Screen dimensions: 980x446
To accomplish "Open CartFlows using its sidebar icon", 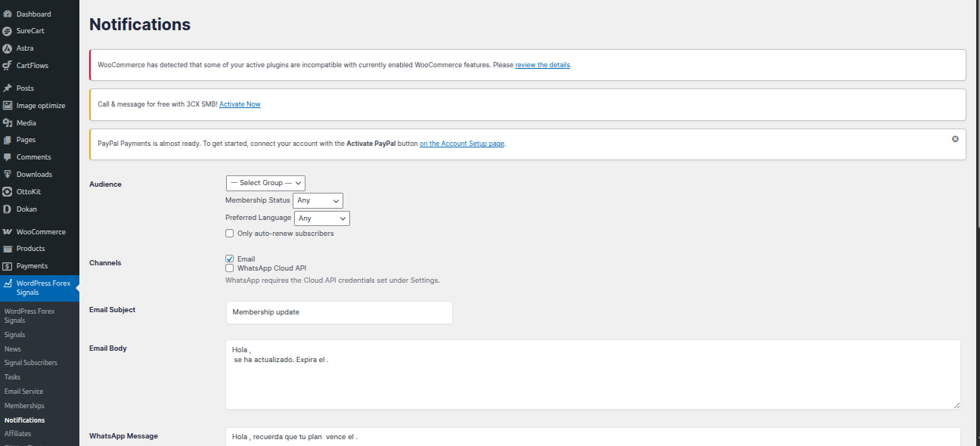I will [x=8, y=66].
